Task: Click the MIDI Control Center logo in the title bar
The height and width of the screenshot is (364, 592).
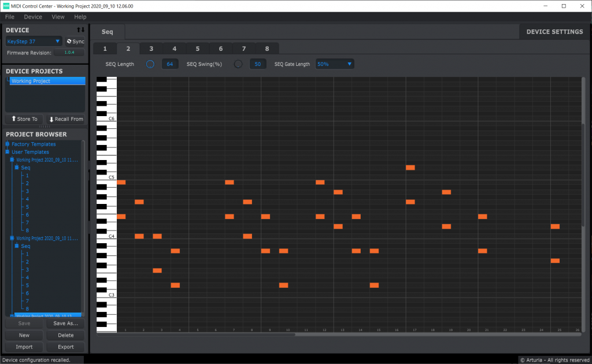Action: pos(6,6)
